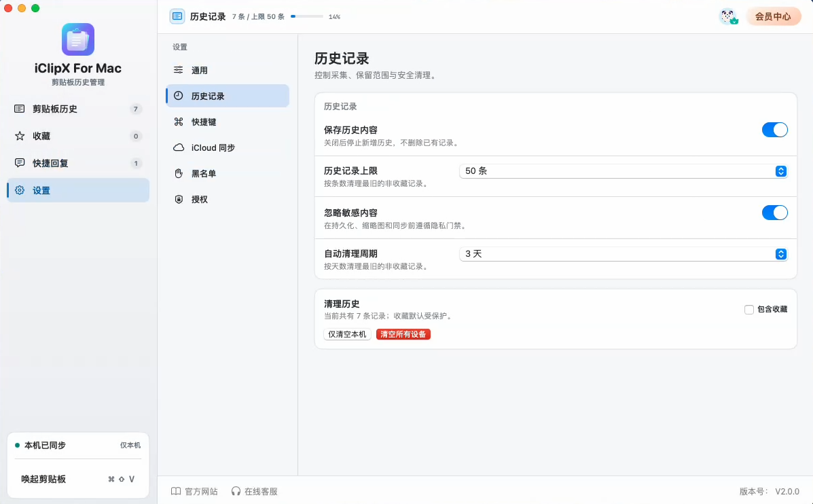Click the command-key icon next to 快捷键
Viewport: 813px width, 504px height.
click(x=179, y=122)
